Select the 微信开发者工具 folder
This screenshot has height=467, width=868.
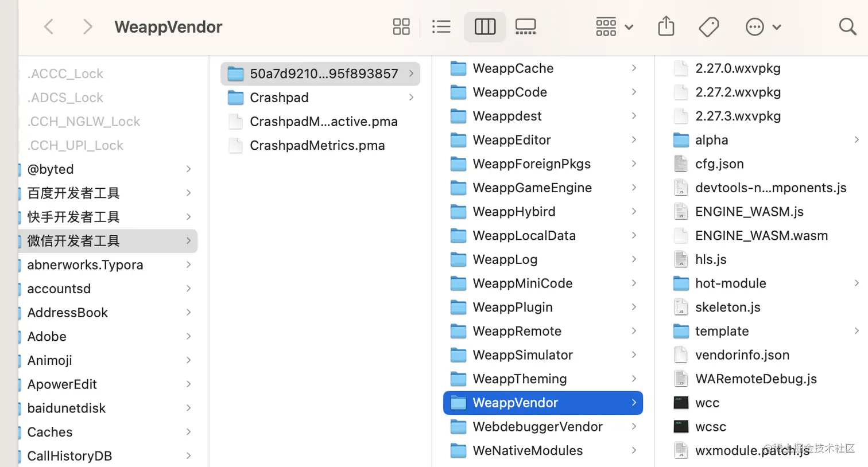[x=108, y=241]
